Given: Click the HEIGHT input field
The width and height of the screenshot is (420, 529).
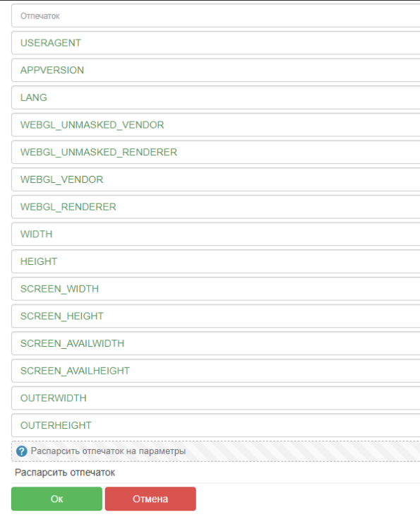Looking at the screenshot, I should (x=216, y=261).
